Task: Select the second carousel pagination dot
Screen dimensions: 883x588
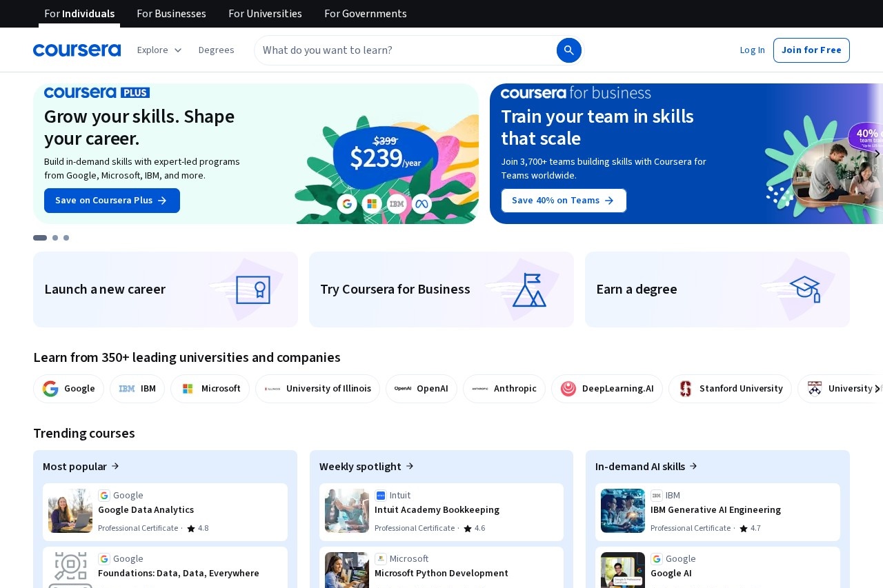Action: click(55, 237)
